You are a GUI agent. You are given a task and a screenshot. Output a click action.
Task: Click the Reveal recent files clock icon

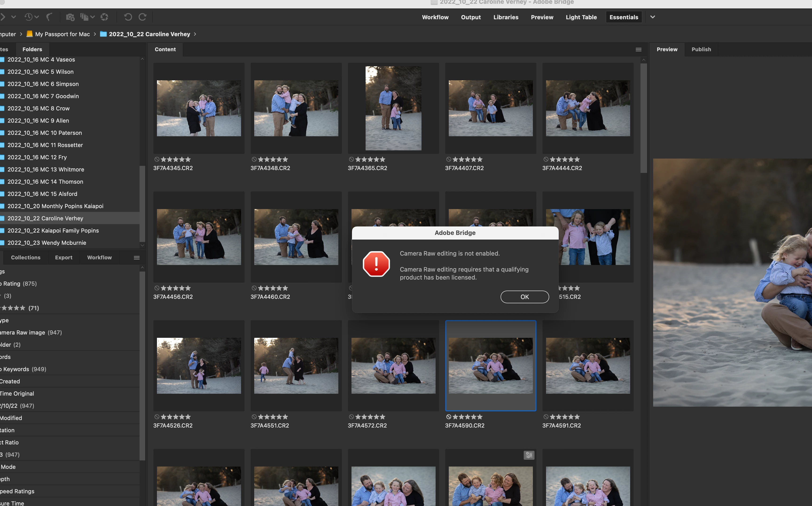point(29,17)
